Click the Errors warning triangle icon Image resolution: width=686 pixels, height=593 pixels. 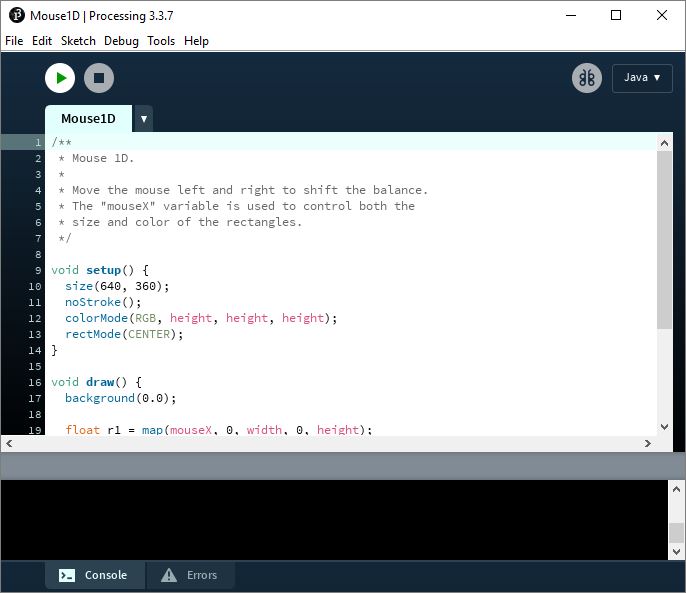169,575
